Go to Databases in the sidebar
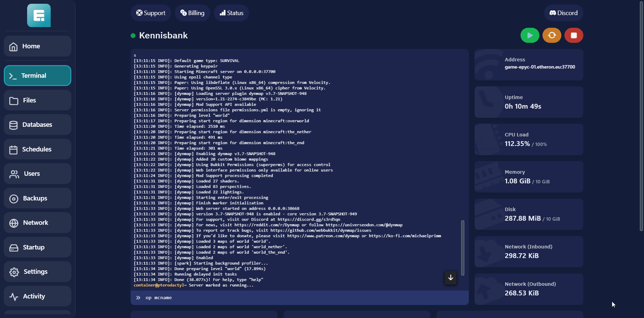This screenshot has width=644, height=318. tap(37, 125)
